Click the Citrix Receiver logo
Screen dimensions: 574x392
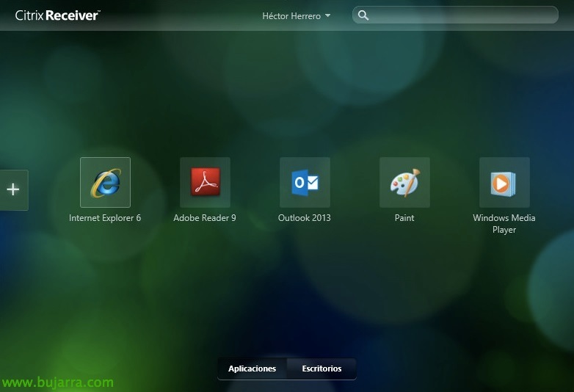[x=57, y=15]
